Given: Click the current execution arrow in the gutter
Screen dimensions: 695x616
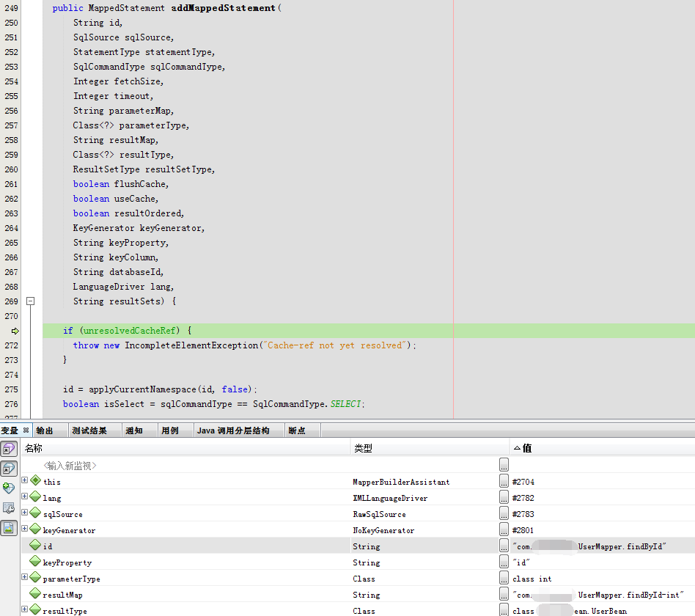Looking at the screenshot, I should pos(15,331).
